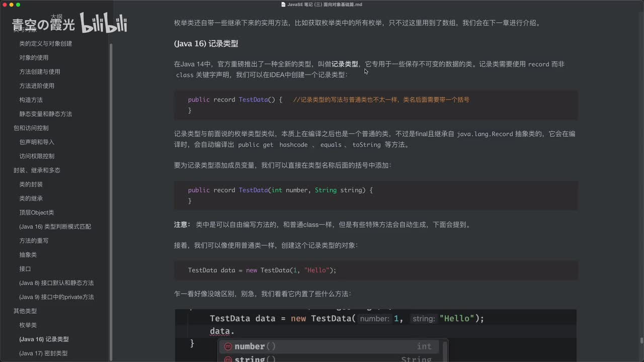The width and height of the screenshot is (644, 362).
Task: Select highlighted (Java 16) 记录类型 outline item
Action: click(44, 339)
